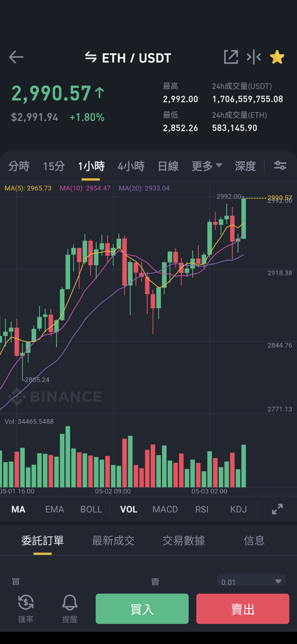This screenshot has height=644, width=297.
Task: Select the 4小時 interval tab
Action: coord(131,166)
